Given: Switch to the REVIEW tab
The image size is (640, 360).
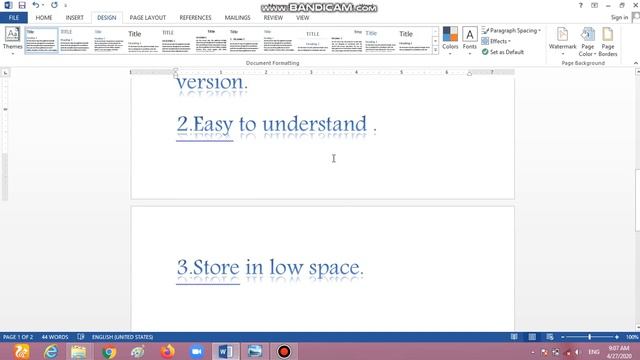Looking at the screenshot, I should pyautogui.click(x=273, y=18).
